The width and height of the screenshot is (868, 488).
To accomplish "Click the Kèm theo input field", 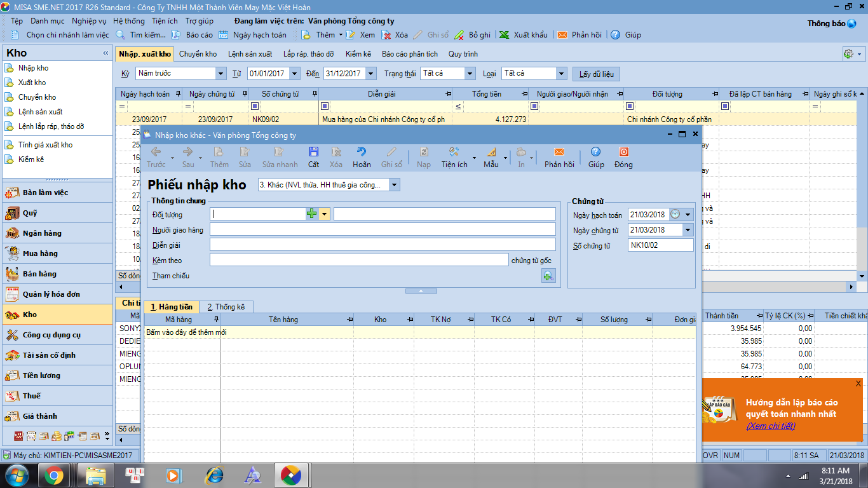I will [359, 260].
